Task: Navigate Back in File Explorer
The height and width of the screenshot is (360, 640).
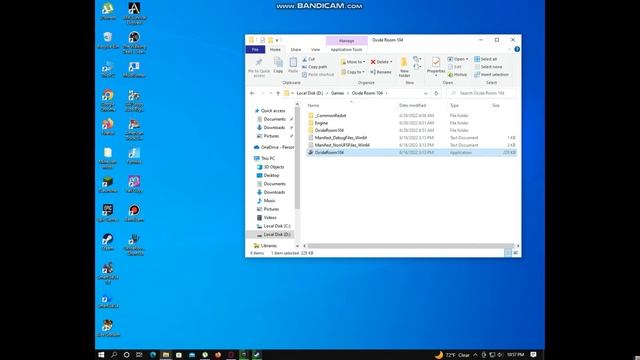Action: click(x=252, y=93)
